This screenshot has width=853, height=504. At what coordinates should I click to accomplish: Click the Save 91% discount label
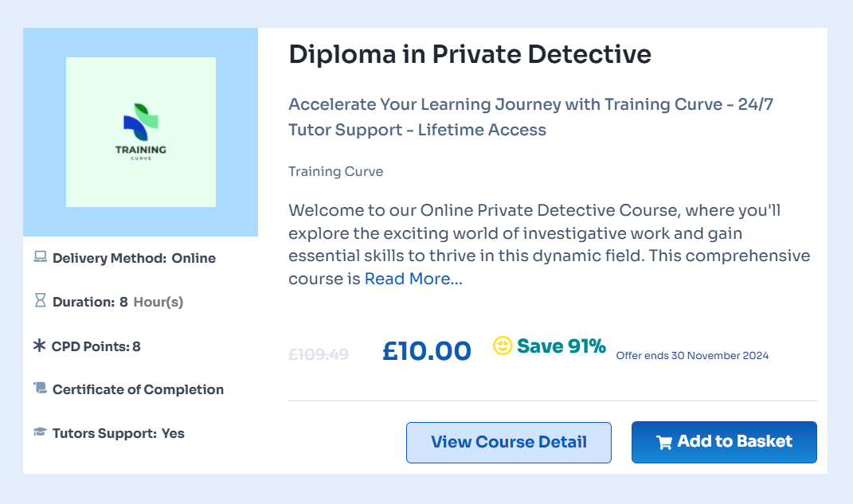[561, 346]
